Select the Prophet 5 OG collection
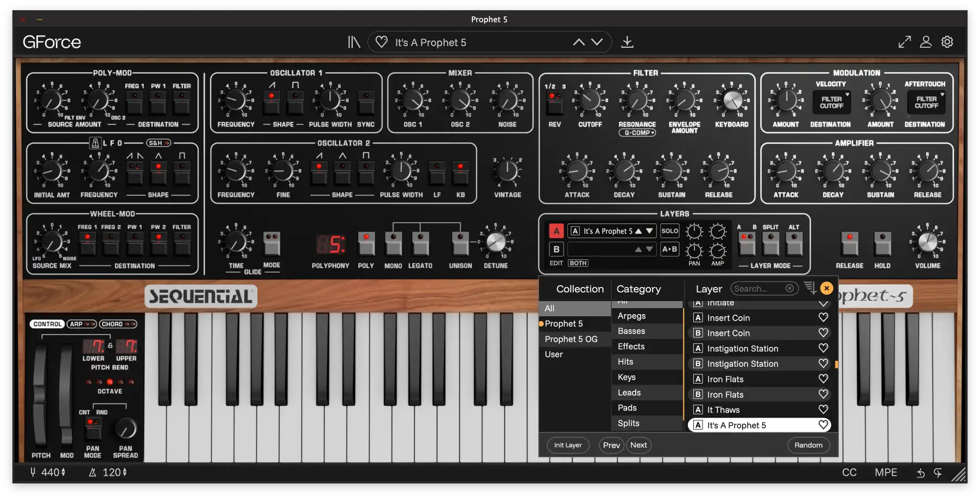 (x=575, y=339)
